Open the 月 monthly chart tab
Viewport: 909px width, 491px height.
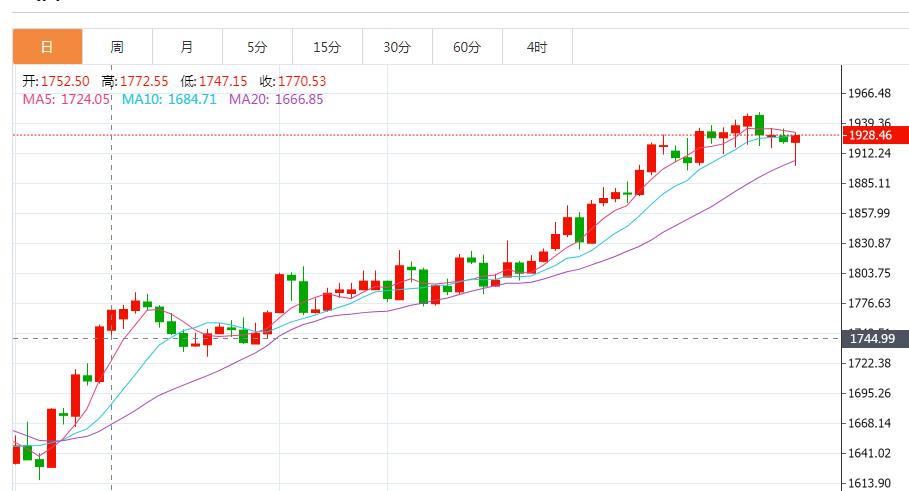coord(187,47)
